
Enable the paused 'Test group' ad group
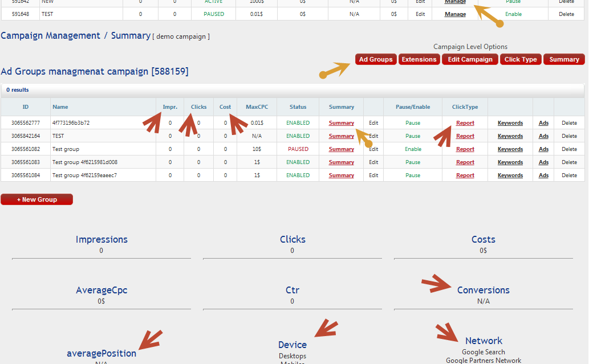tap(413, 149)
